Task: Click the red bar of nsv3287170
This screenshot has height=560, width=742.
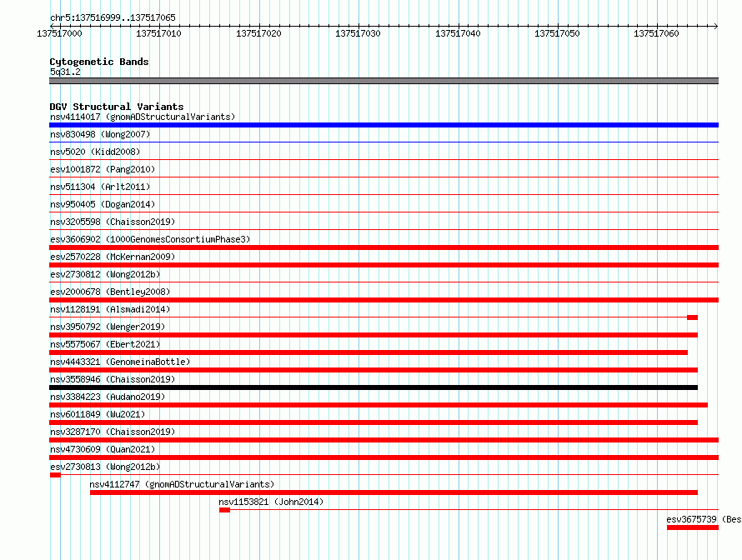Action: 384,440
